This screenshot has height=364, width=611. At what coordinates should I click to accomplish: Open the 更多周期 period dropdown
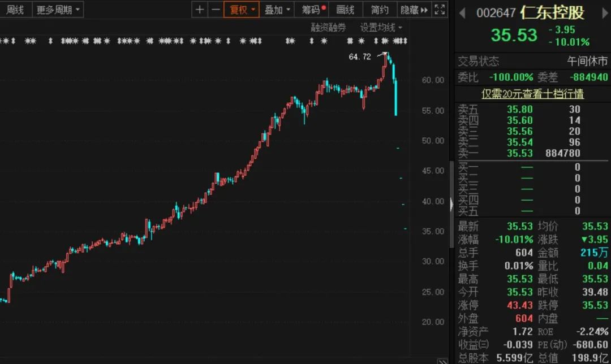(58, 10)
